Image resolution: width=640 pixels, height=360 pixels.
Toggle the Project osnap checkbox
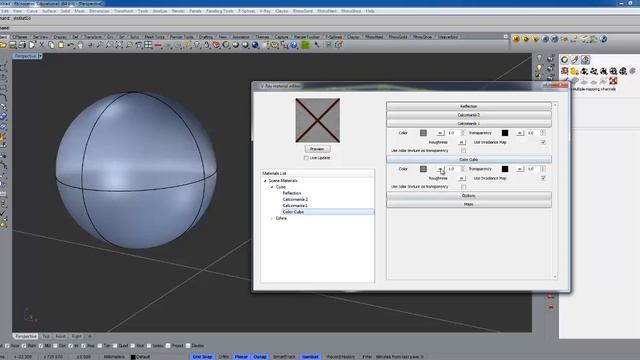tap(168, 346)
